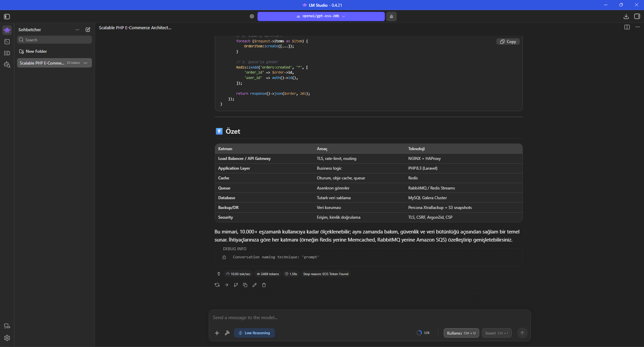
Task: Click the Katman column header
Action: [x=225, y=149]
